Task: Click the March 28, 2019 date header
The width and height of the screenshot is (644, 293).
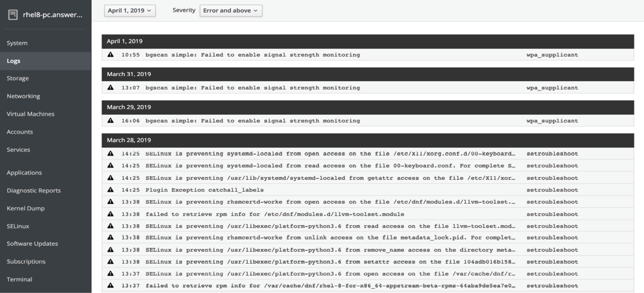Action: (x=129, y=140)
